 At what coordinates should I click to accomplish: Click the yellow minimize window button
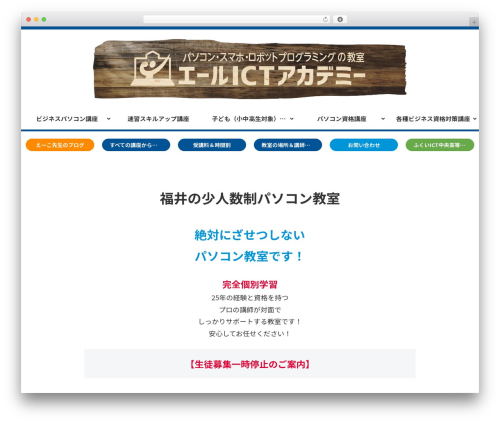click(36, 19)
